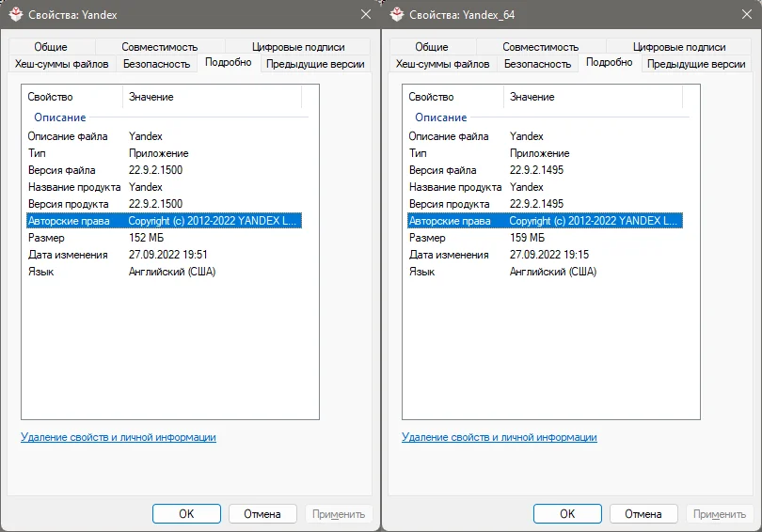Screen dimensions: 762x532
Task: Click the Yandex window title icon
Action: pyautogui.click(x=16, y=14)
